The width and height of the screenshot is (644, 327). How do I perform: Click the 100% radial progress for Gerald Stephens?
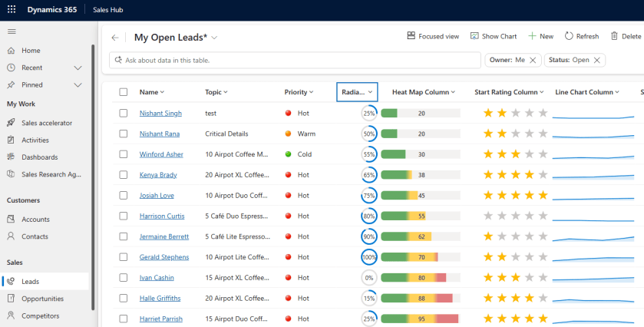pyautogui.click(x=368, y=256)
